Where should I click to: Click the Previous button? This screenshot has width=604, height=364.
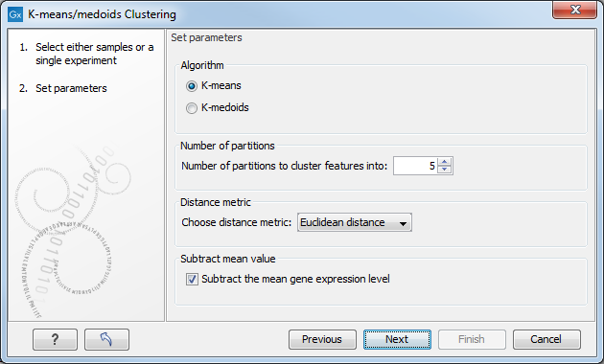pyautogui.click(x=322, y=339)
